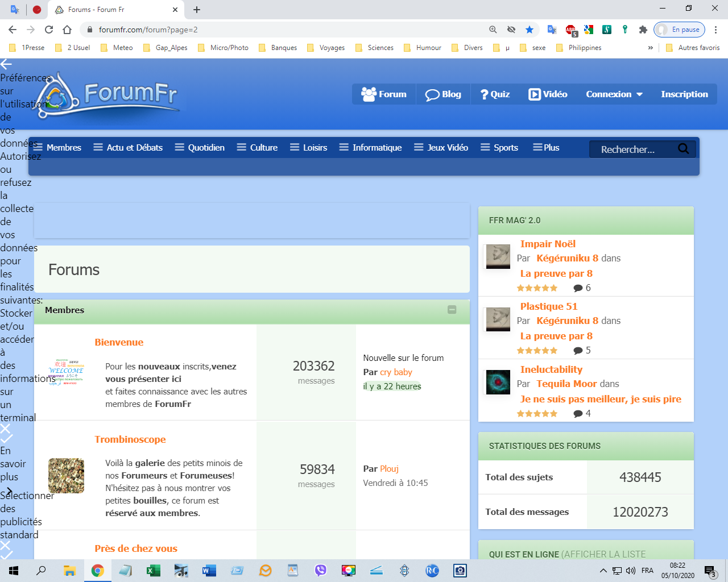Open 'Je ne suis pas meilleur, je suis pire'
The height and width of the screenshot is (582, 728).
point(601,399)
